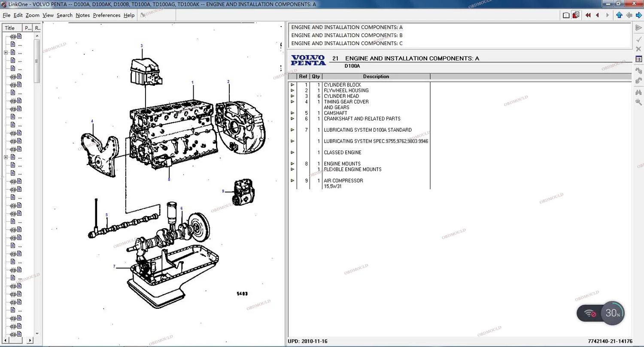The width and height of the screenshot is (644, 347).
Task: Open the Preferences menu
Action: [x=106, y=15]
